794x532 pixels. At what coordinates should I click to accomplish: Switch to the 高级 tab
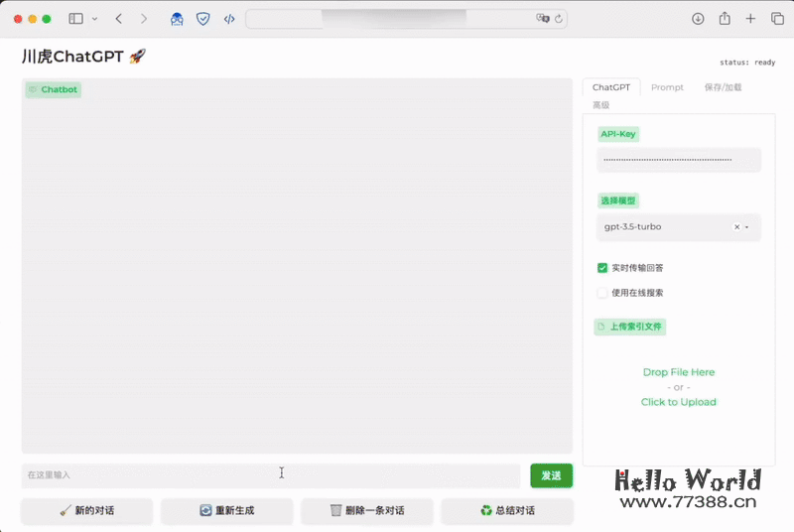(x=601, y=105)
